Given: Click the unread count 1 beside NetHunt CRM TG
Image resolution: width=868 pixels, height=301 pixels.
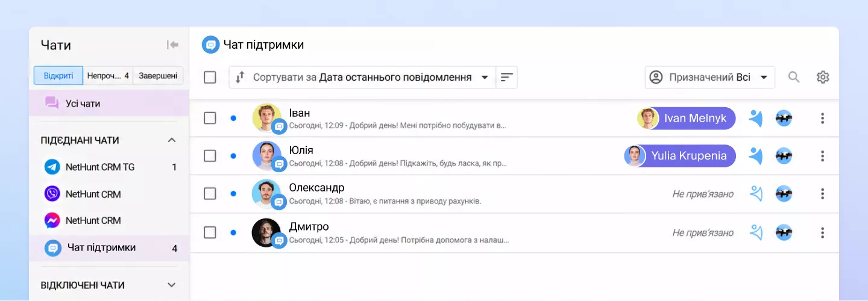Looking at the screenshot, I should pos(175,167).
